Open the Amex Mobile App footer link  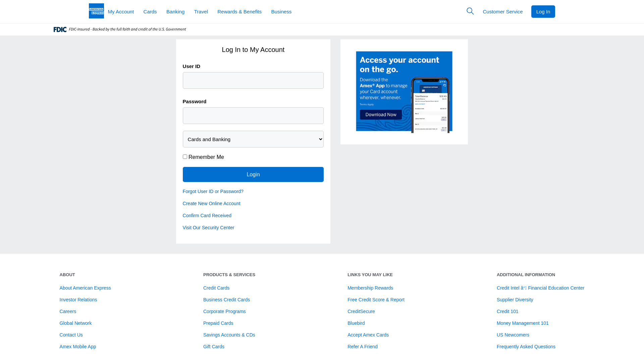tap(77, 347)
